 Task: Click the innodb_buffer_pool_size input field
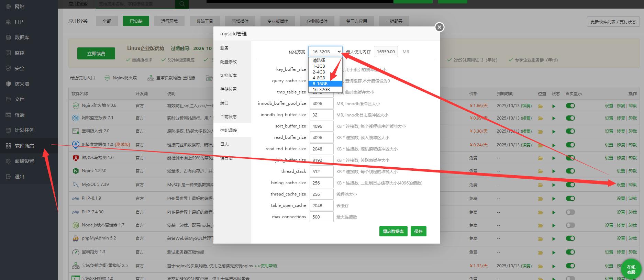point(321,103)
